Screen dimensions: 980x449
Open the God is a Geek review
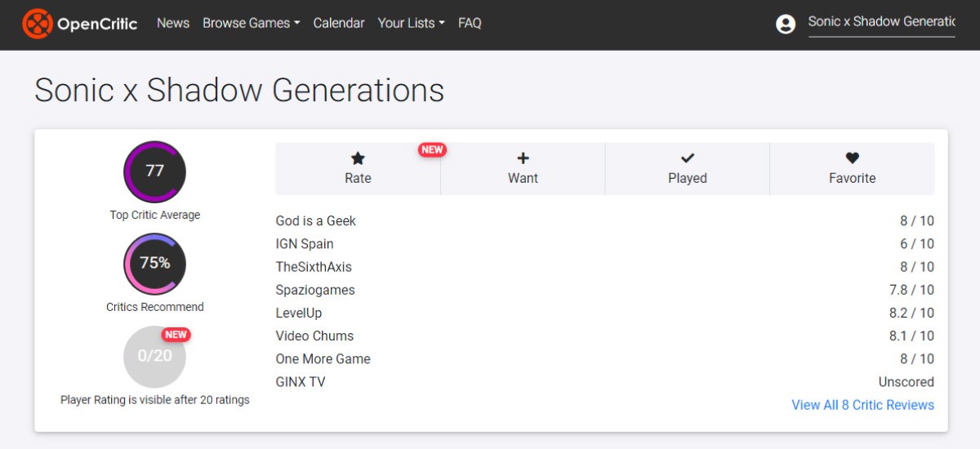coord(316,220)
